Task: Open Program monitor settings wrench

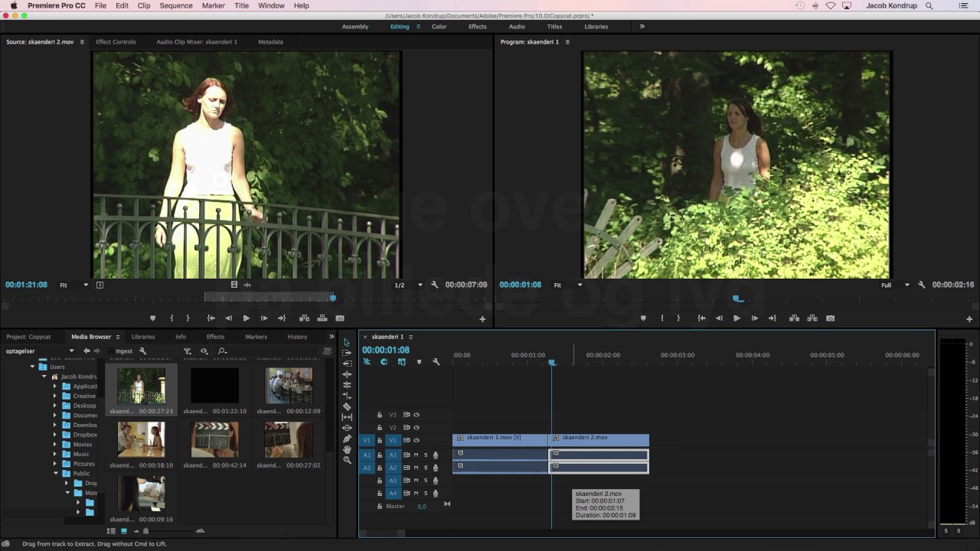Action: click(x=921, y=285)
